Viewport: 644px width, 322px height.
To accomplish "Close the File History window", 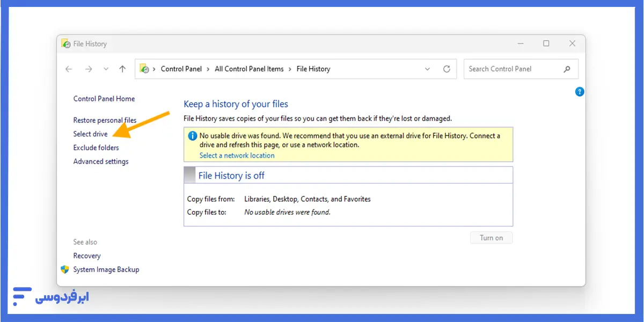I will click(x=572, y=43).
